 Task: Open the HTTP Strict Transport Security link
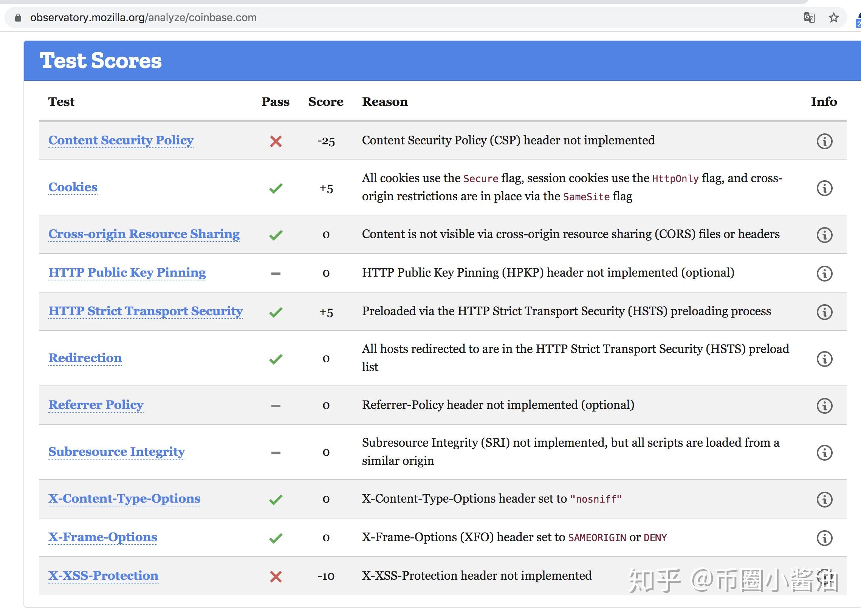(x=146, y=311)
